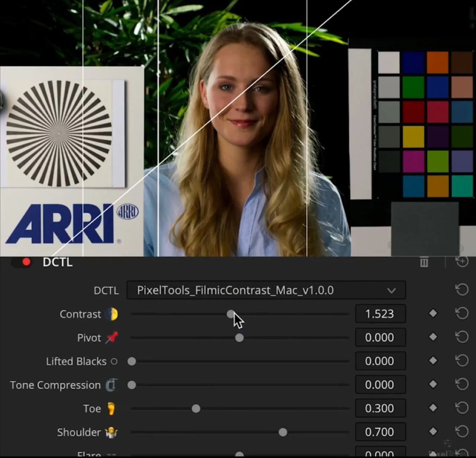Add a keyframe for Contrast
476x458 pixels.
433,314
